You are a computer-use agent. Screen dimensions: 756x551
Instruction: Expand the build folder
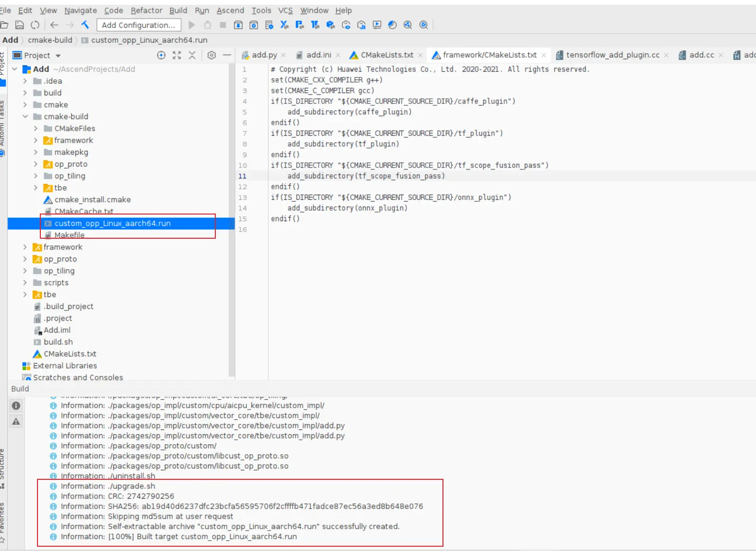pyautogui.click(x=25, y=93)
